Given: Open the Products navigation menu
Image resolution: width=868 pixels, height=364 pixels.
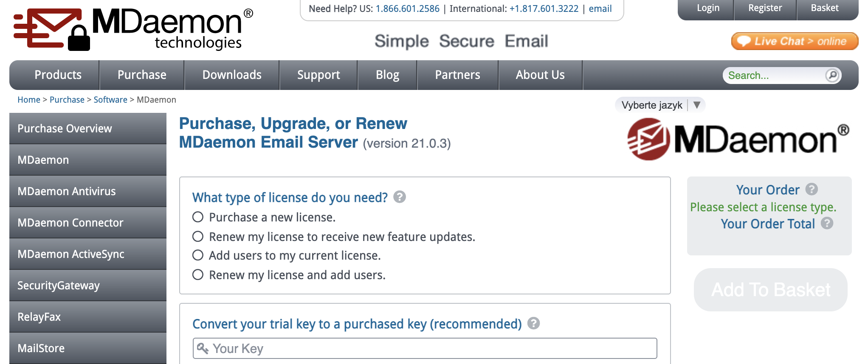Looking at the screenshot, I should 58,75.
